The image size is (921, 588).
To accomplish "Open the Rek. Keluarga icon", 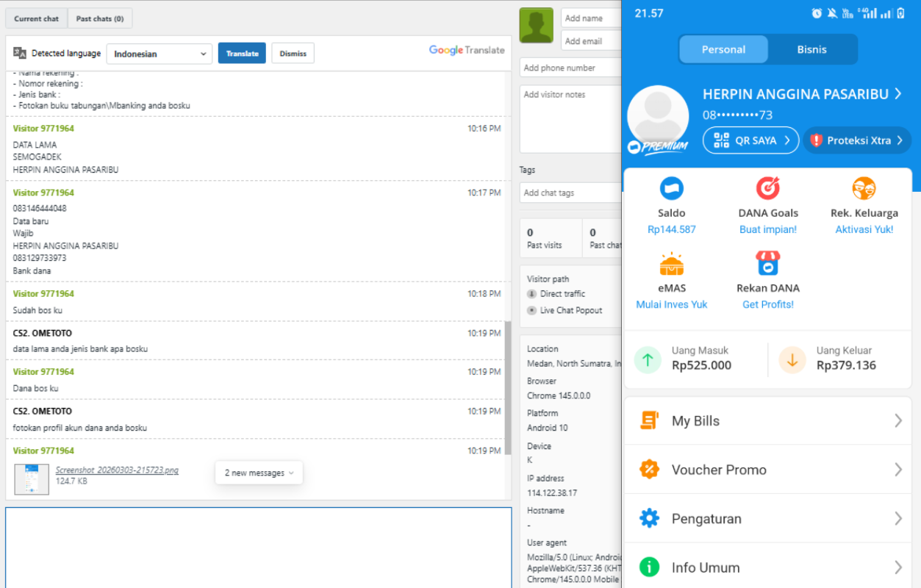I will pyautogui.click(x=864, y=188).
